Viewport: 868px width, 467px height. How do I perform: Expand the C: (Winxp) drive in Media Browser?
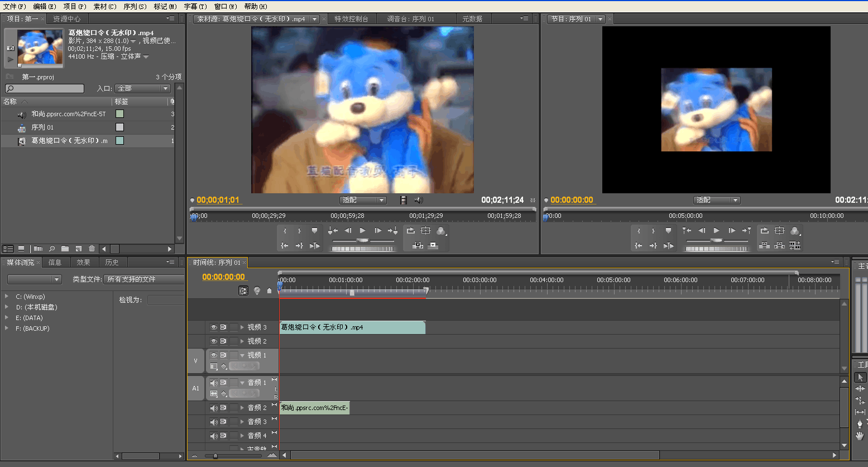[7, 297]
